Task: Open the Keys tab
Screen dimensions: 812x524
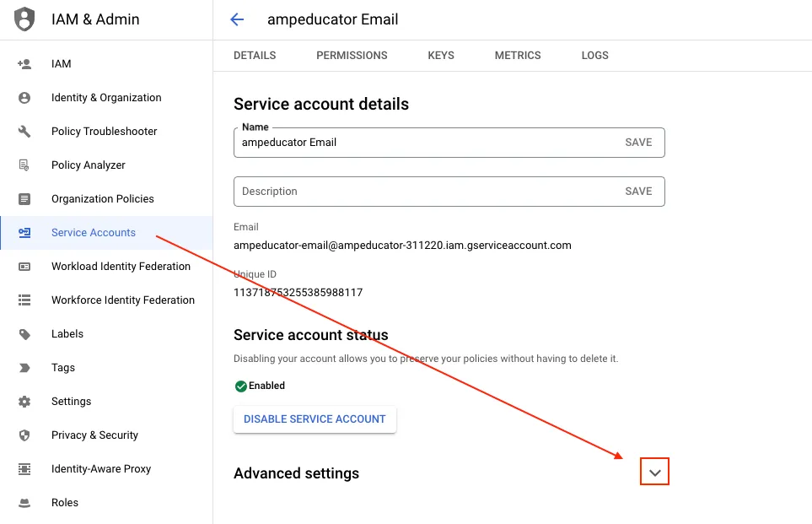Action: [x=441, y=56]
